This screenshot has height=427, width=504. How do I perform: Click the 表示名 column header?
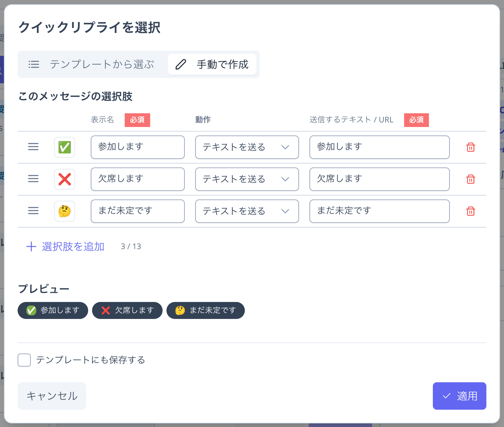102,120
